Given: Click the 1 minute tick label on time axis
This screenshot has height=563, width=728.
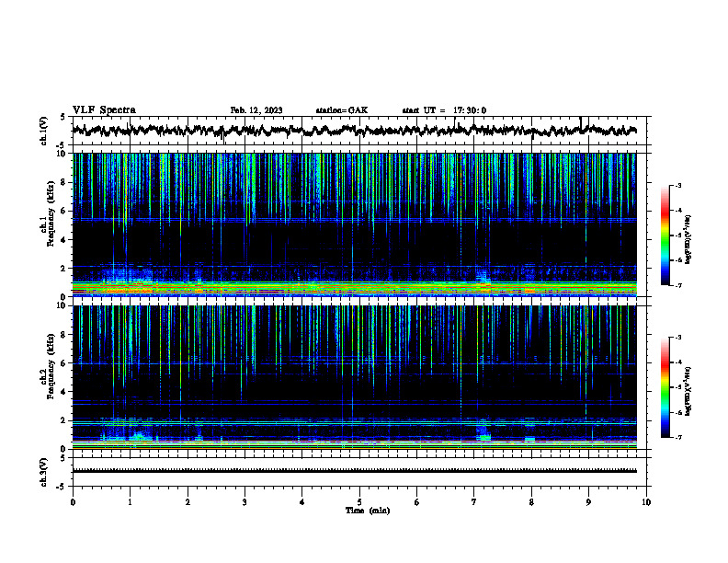Looking at the screenshot, I should [x=130, y=502].
